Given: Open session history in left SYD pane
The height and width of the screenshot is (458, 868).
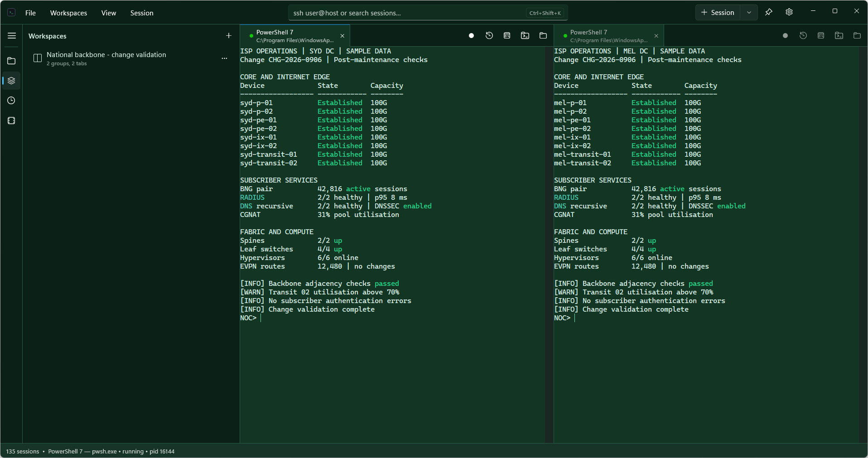Looking at the screenshot, I should point(489,36).
